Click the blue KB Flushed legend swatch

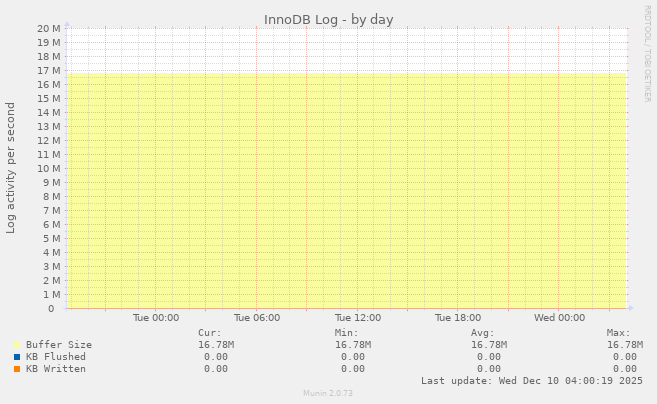pos(17,357)
